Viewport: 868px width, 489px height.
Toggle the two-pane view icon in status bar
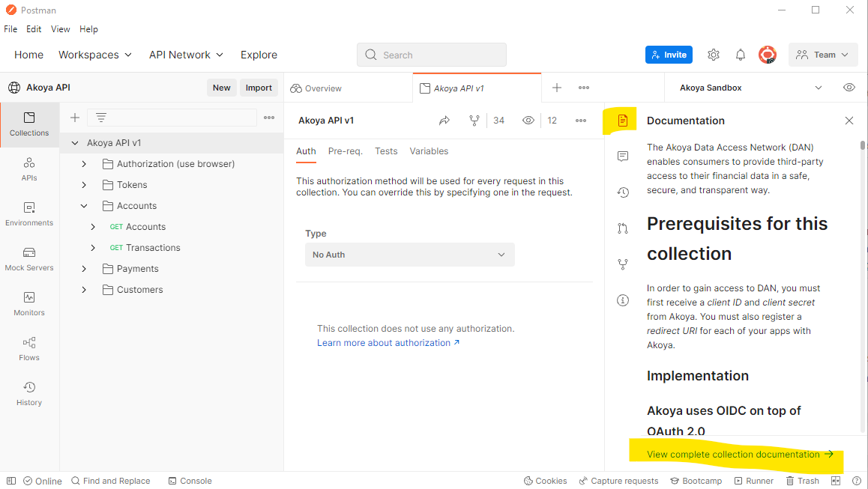tap(836, 481)
